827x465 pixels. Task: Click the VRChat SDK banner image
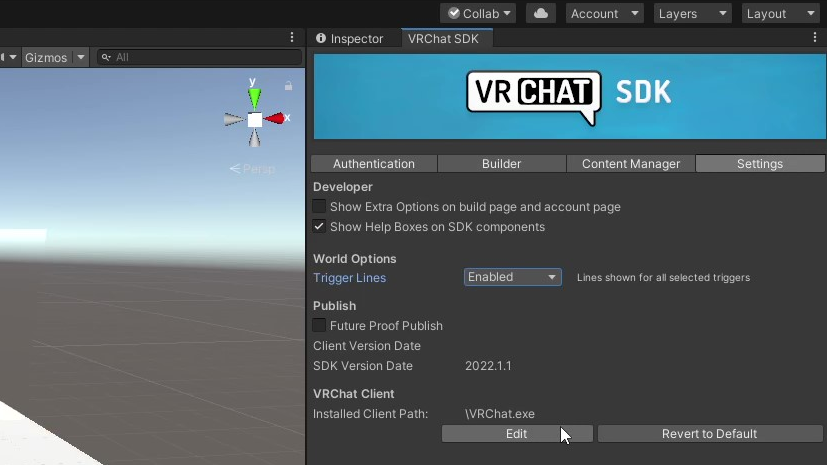570,96
